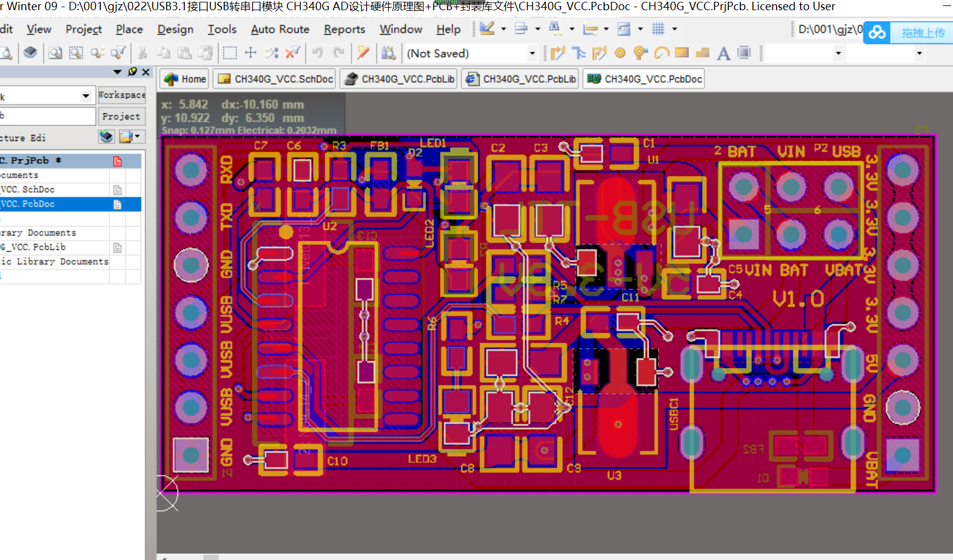Open the Help menu
The width and height of the screenshot is (953, 560).
coord(448,29)
